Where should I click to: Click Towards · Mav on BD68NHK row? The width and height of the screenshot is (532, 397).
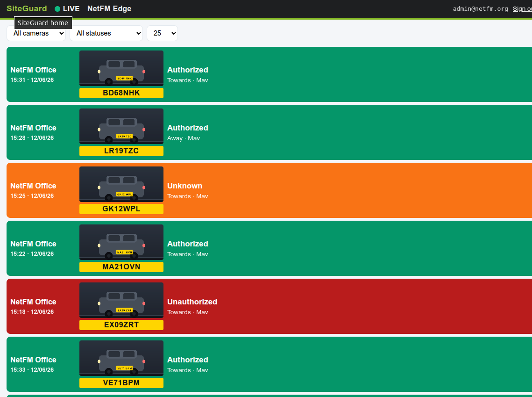click(x=188, y=80)
